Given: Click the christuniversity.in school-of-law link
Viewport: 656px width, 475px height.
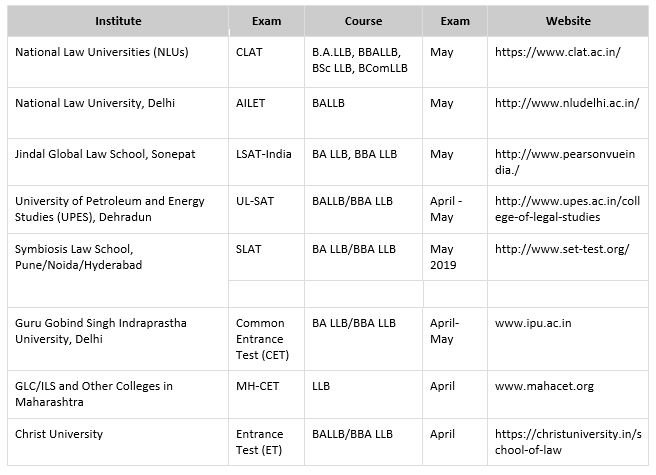Looking at the screenshot, I should [x=567, y=443].
